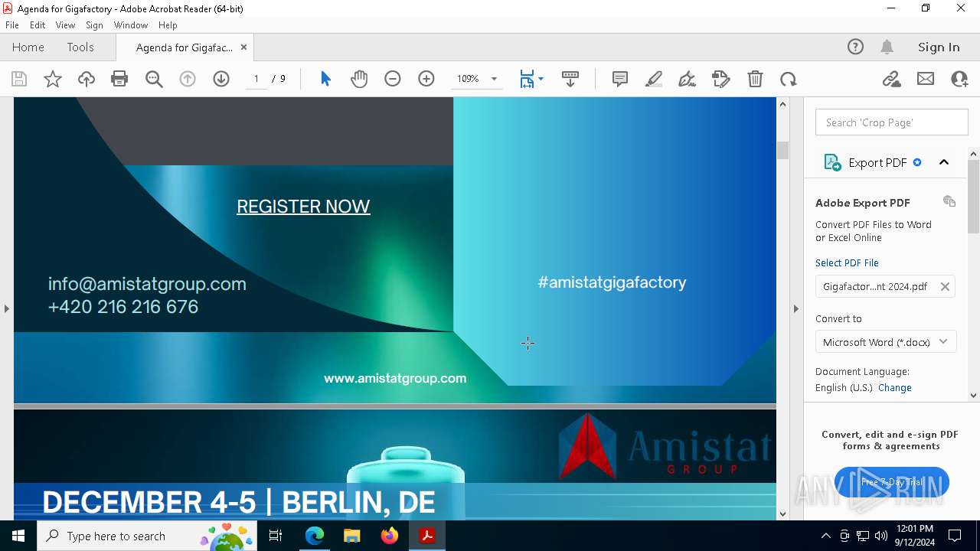The width and height of the screenshot is (980, 551).
Task: Open Microsoft Word (*.docx) dropdown
Action: click(886, 342)
